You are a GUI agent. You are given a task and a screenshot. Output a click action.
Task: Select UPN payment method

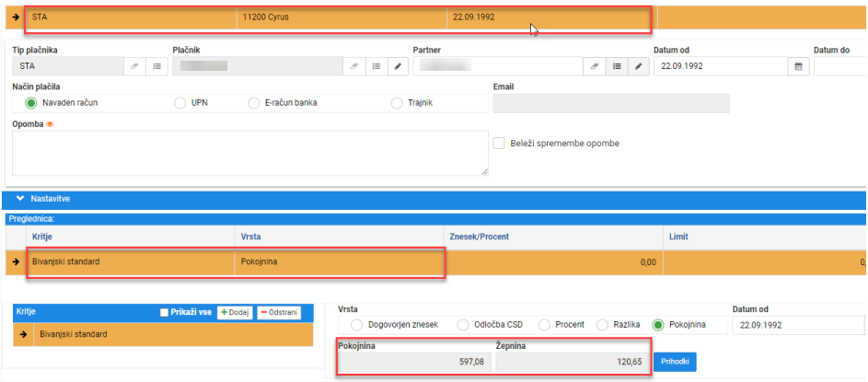point(179,103)
